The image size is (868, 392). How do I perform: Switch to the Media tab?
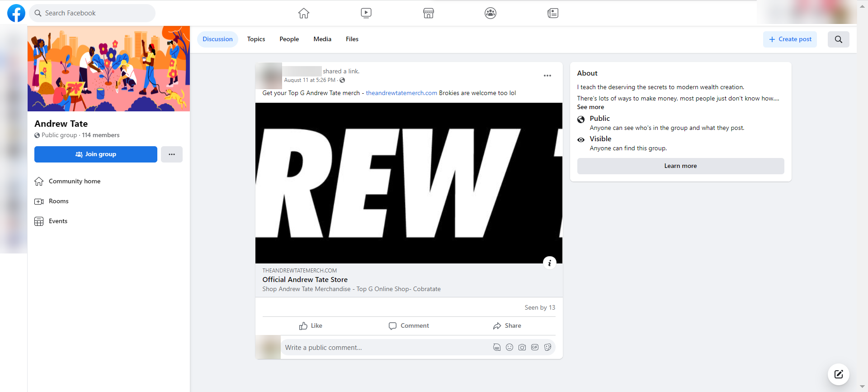[322, 39]
